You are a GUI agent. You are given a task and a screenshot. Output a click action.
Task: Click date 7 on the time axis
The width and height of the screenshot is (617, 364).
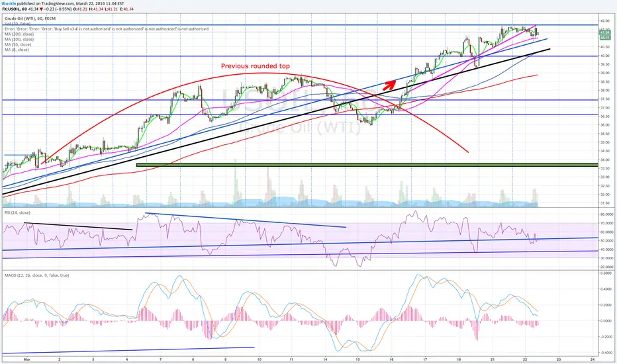(160, 359)
